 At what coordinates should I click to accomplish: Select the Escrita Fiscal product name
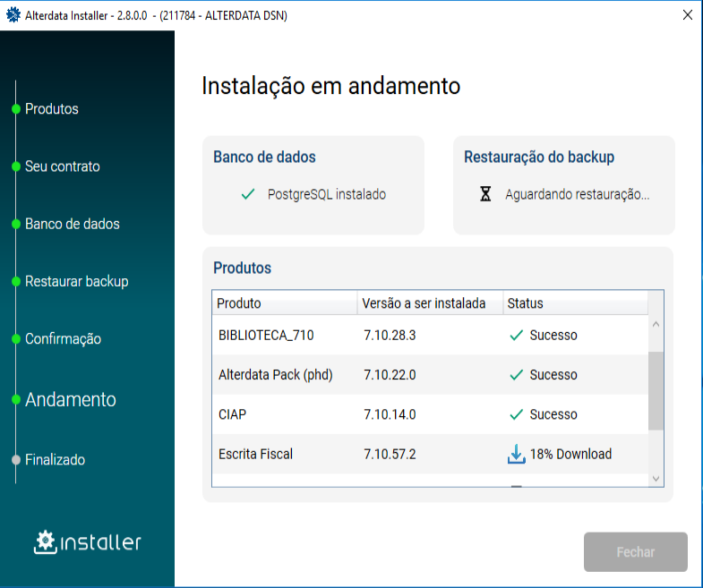pyautogui.click(x=255, y=454)
